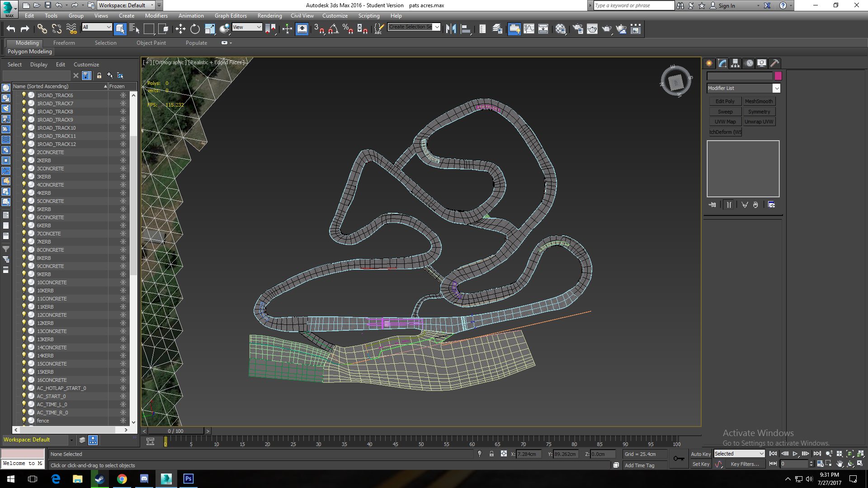Open the View reference coordinate system dropdown
The image size is (868, 488).
(247, 27)
